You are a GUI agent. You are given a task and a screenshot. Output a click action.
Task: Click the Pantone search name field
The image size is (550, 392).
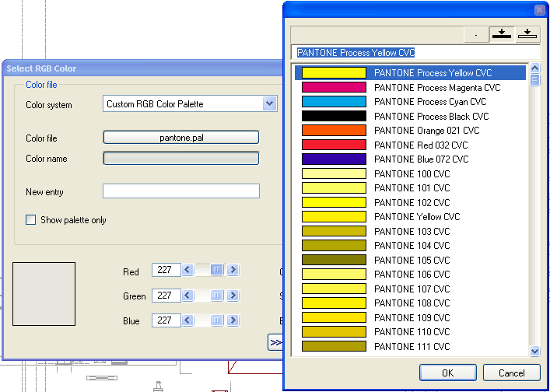click(415, 53)
